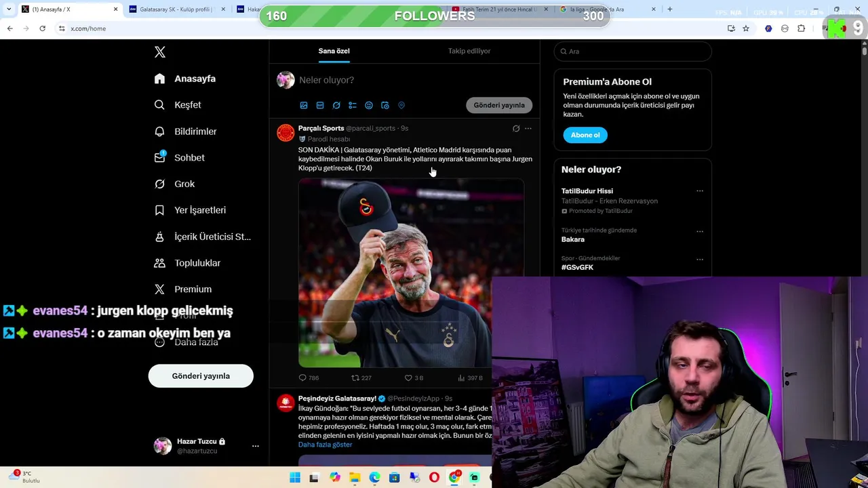The width and height of the screenshot is (868, 488).
Task: Open options for TatilBudur Hissi trend
Action: (700, 191)
